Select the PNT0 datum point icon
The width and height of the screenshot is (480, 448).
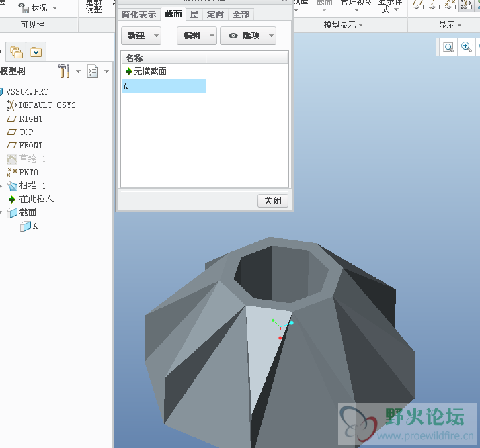(11, 172)
